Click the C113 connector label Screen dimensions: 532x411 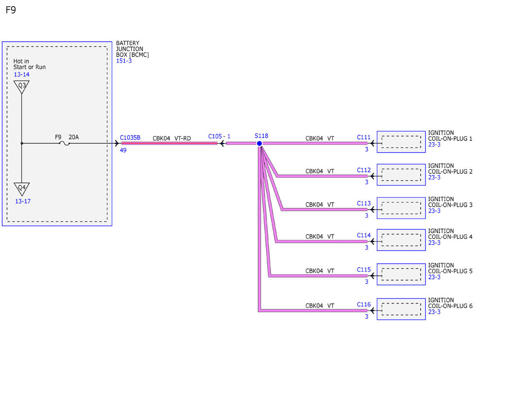tap(364, 204)
